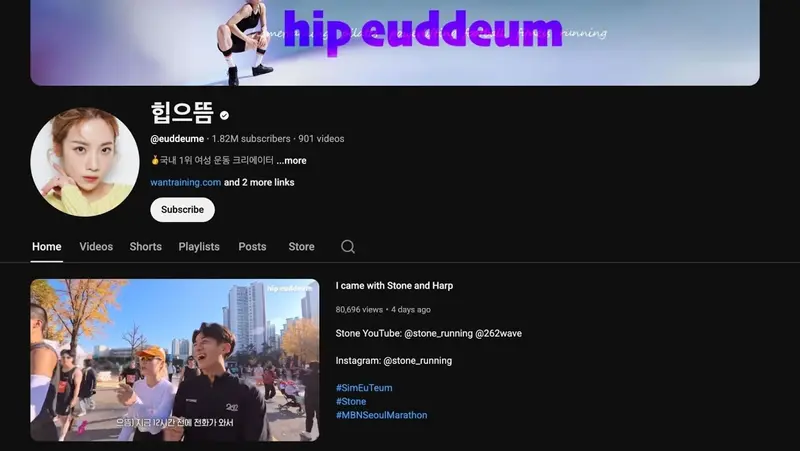This screenshot has height=451, width=800.
Task: Click the verified checkmark badge beside channel name
Action: tap(224, 115)
